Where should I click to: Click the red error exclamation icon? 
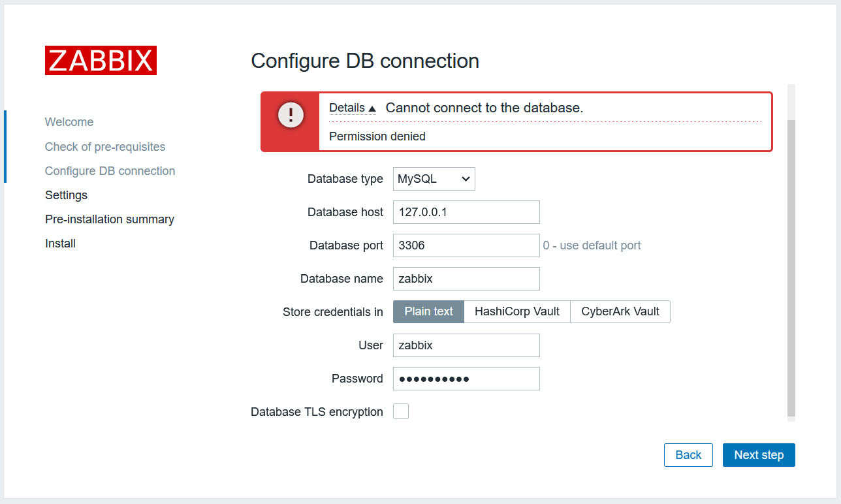(x=291, y=116)
